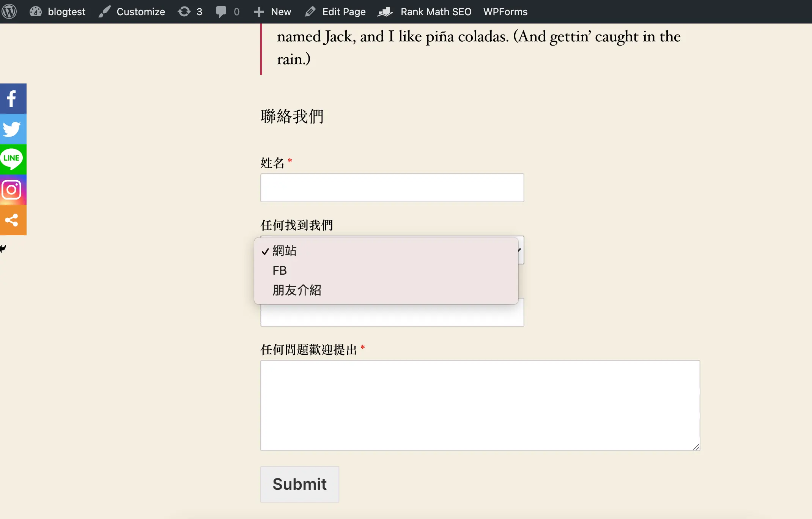The image size is (812, 519).
Task: Click Edit Page in admin bar
Action: (335, 11)
